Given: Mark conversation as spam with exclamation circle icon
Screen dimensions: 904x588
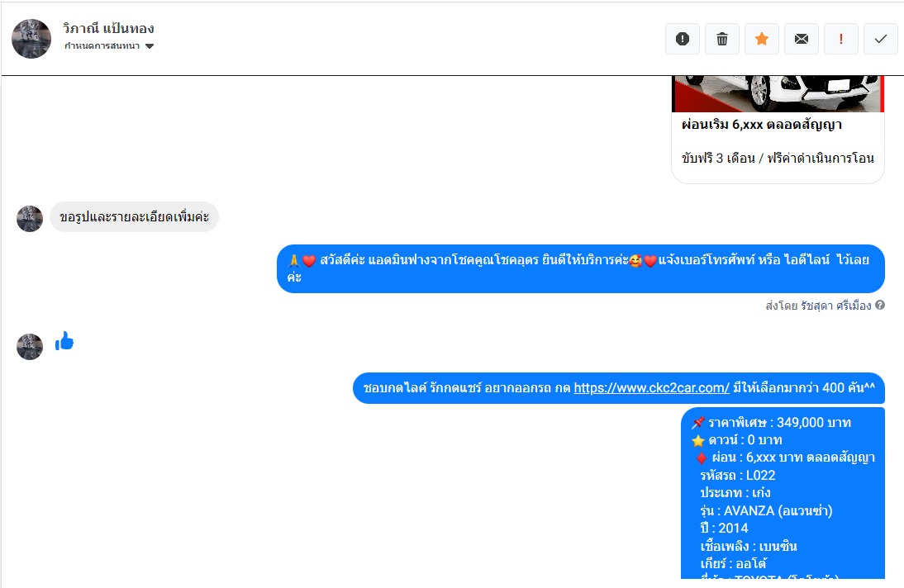Looking at the screenshot, I should point(683,39).
